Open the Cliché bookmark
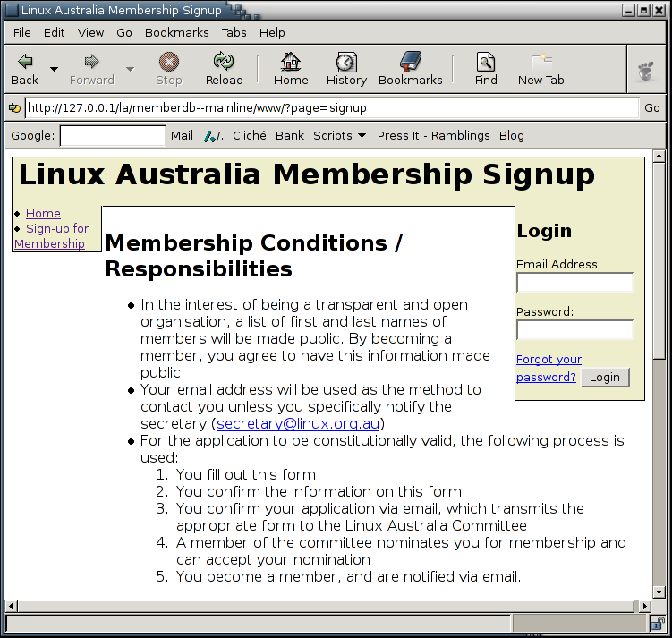Image resolution: width=672 pixels, height=638 pixels. pos(250,136)
